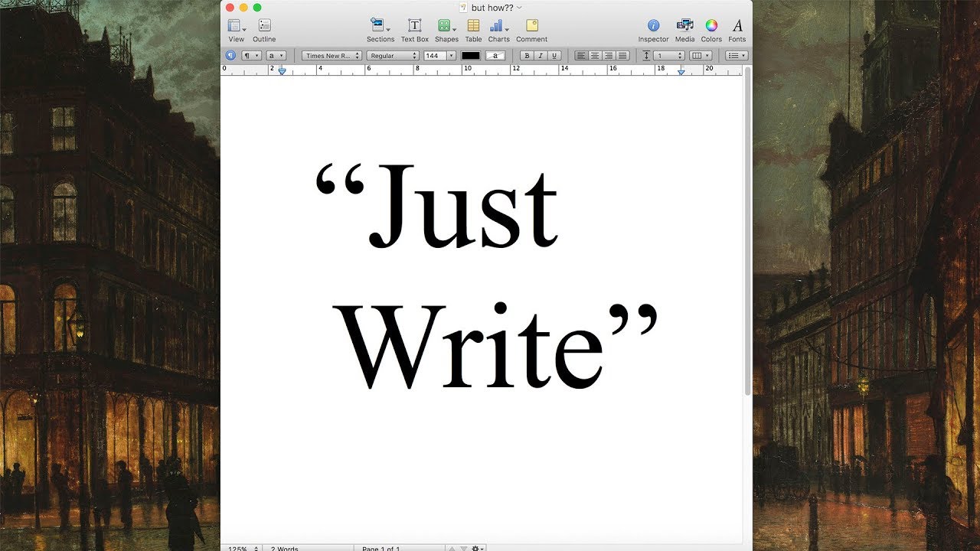This screenshot has width=980, height=551.
Task: Minimize the Pages window
Action: coord(243,7)
